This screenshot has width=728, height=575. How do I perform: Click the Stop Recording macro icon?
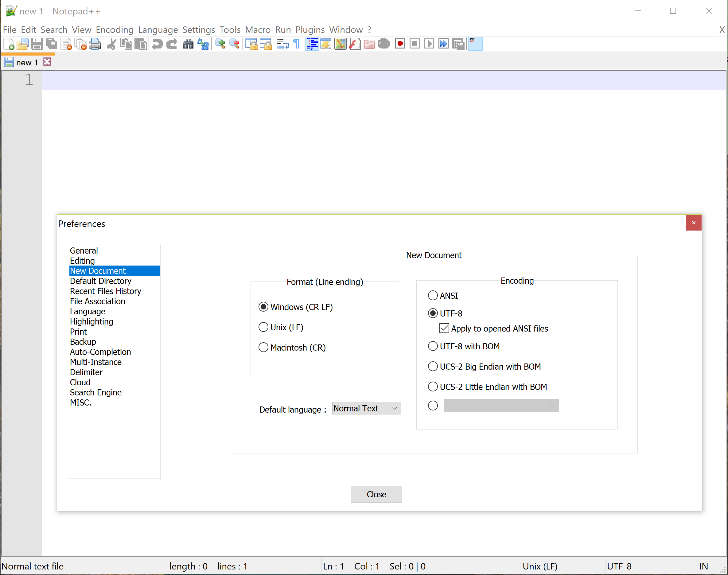[415, 44]
